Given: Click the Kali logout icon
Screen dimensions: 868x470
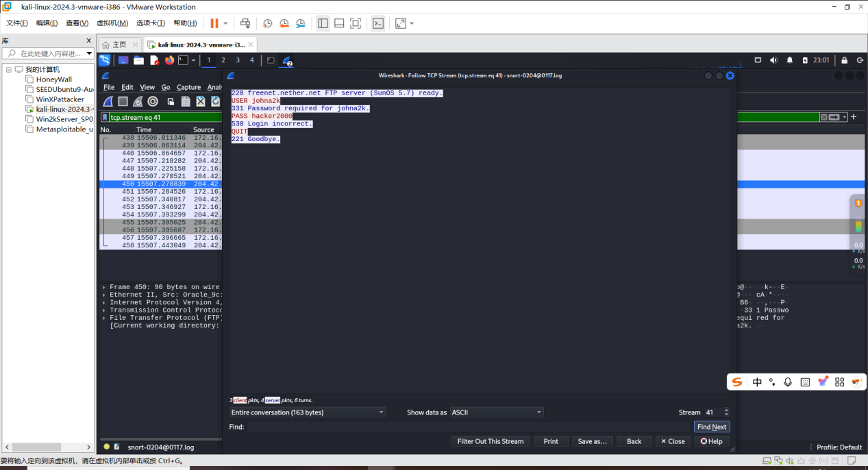Looking at the screenshot, I should point(860,60).
